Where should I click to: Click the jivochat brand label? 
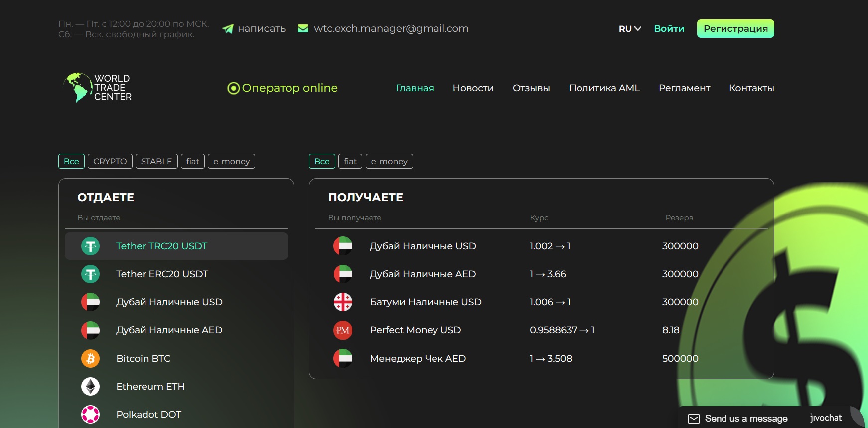(x=826, y=418)
